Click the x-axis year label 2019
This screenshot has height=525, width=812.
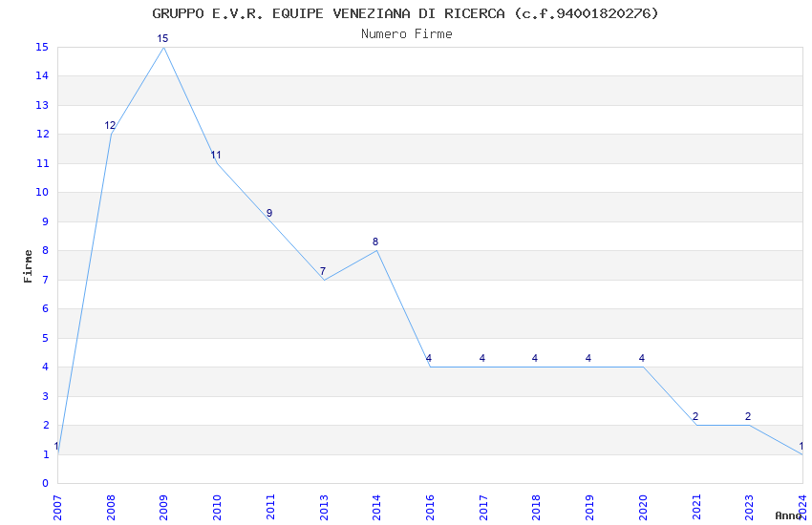[589, 508]
